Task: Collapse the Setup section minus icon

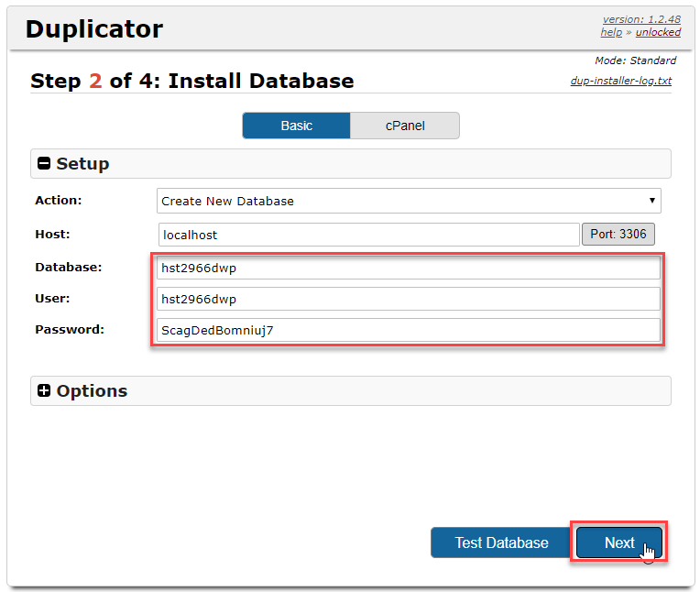Action: (x=44, y=164)
